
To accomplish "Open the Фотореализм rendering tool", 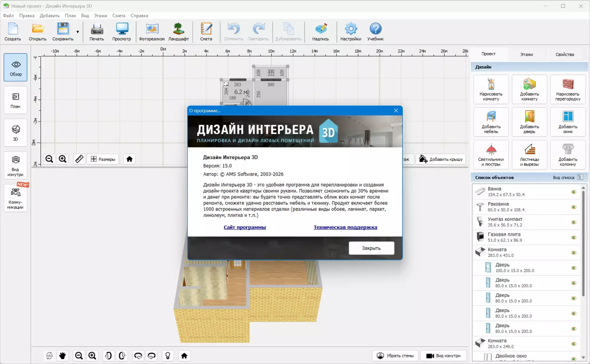I will 151,32.
